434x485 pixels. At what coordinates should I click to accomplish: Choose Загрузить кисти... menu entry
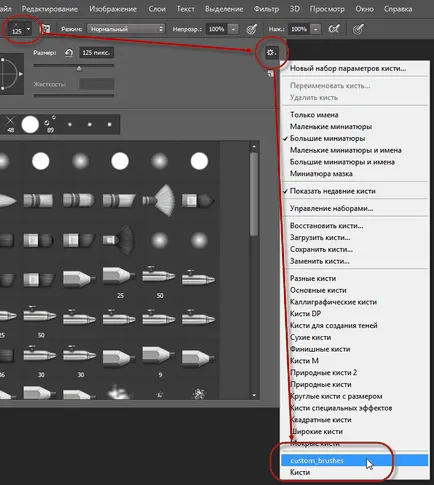coord(320,238)
